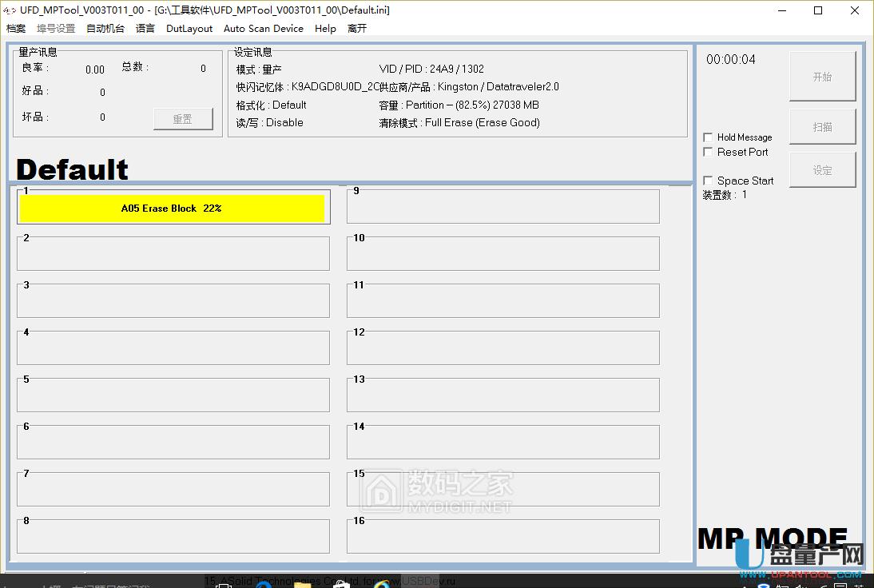Screen dimensions: 874x588
Task: Open the Auto Scan Device menu
Action: 264,28
